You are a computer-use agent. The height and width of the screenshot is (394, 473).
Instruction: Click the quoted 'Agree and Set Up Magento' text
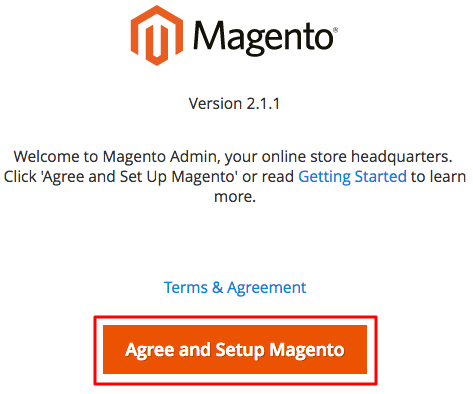point(139,177)
